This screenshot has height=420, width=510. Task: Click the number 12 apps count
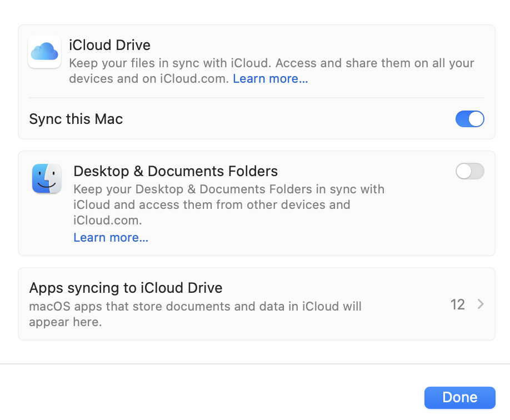point(457,304)
